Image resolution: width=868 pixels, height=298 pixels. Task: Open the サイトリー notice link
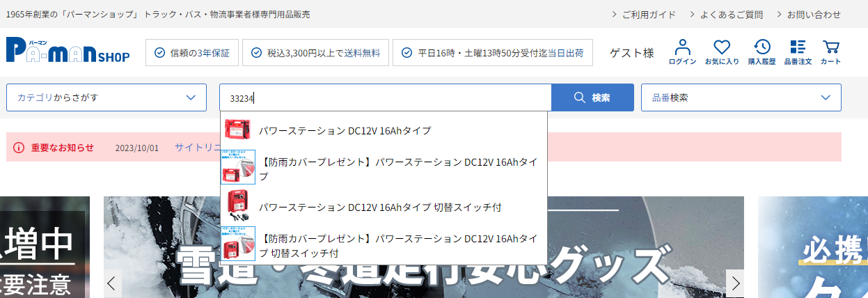coord(198,148)
